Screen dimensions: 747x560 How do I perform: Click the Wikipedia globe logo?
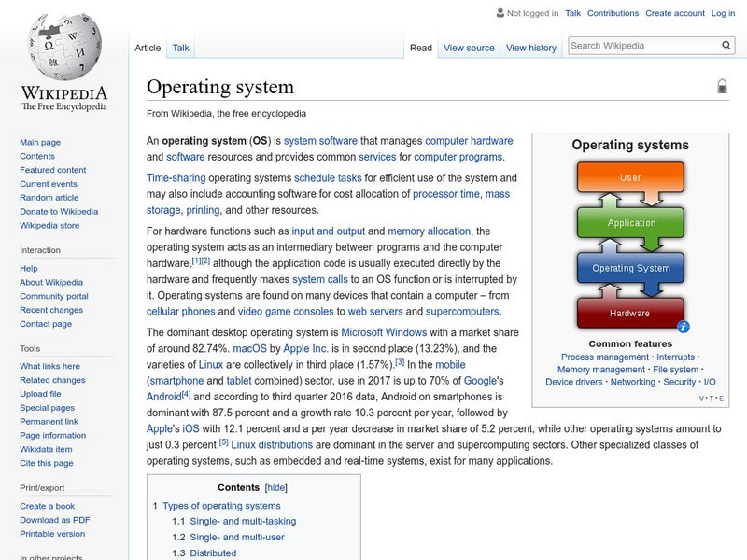click(64, 46)
